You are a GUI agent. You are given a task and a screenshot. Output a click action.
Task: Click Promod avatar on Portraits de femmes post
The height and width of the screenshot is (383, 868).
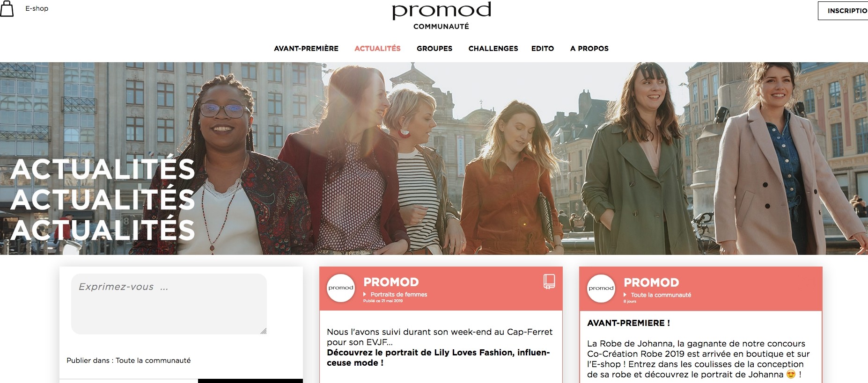pos(341,288)
